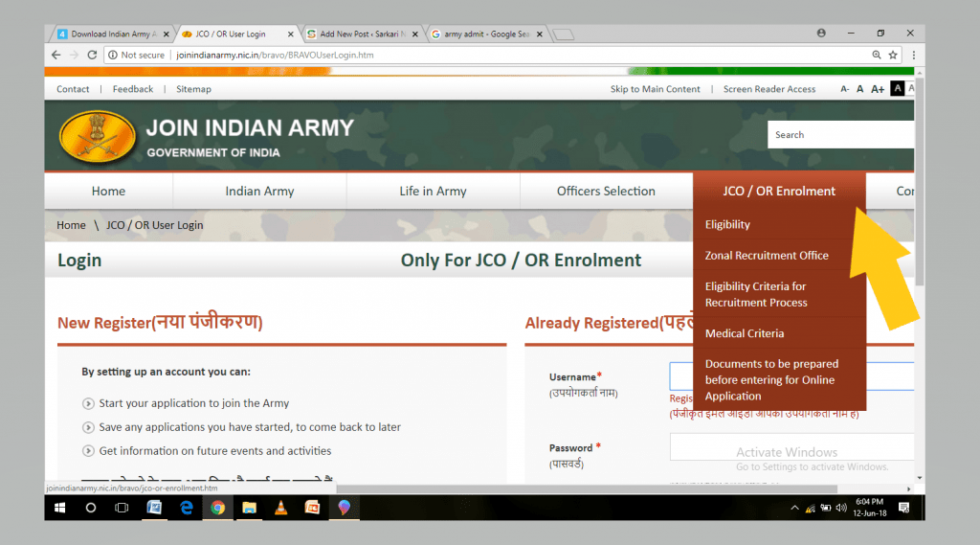
Task: Click the address bar URL
Action: 275,55
